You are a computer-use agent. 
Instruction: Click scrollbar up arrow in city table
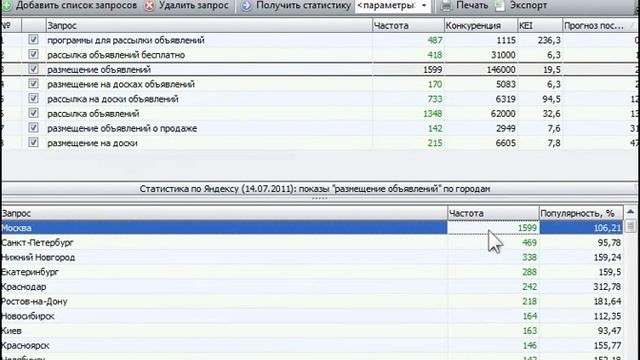pos(630,212)
